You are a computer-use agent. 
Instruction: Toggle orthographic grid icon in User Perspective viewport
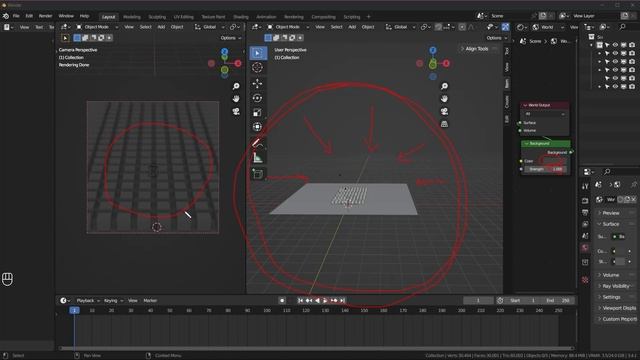click(444, 124)
